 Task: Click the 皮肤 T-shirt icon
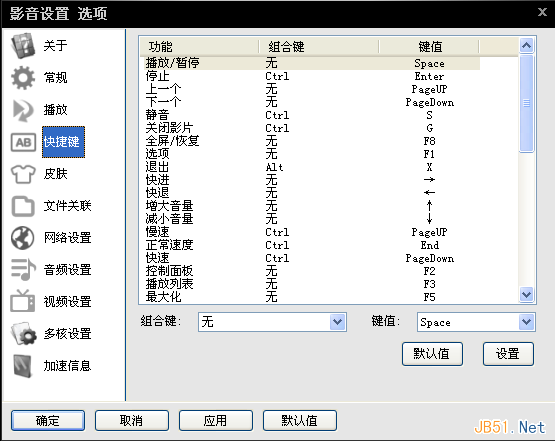23,174
